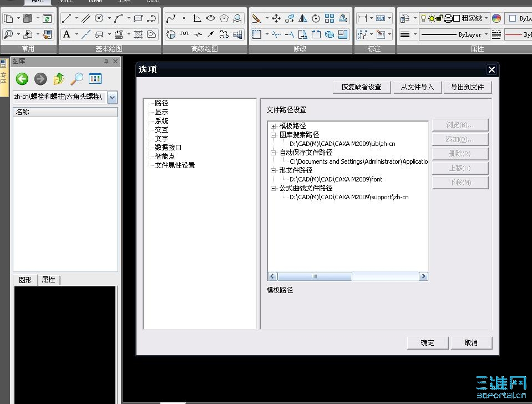The height and width of the screenshot is (404, 532).
Task: Select 智能点 in the options list
Action: 165,156
